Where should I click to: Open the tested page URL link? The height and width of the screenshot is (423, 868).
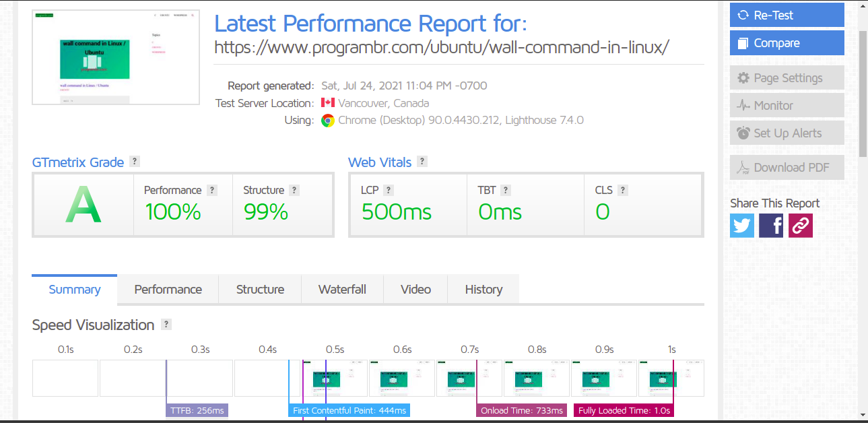point(441,47)
